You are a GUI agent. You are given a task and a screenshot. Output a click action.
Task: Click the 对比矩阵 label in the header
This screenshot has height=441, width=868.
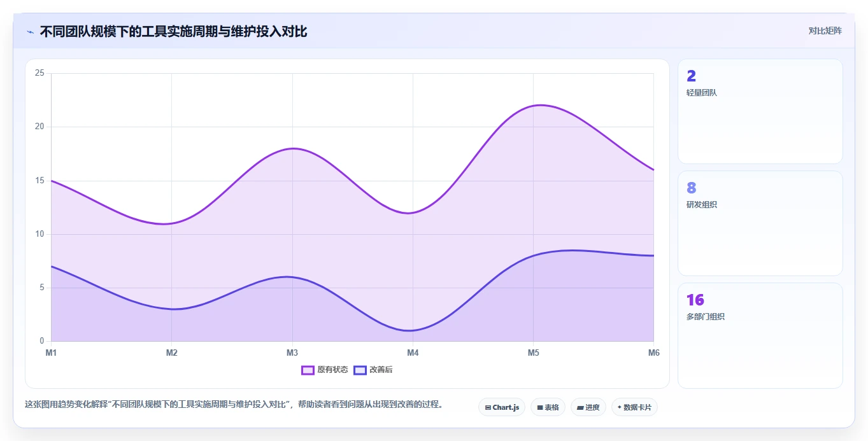825,31
